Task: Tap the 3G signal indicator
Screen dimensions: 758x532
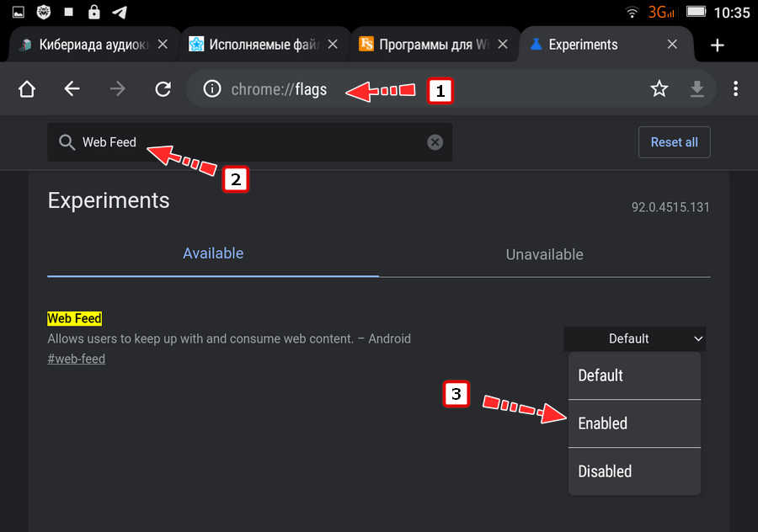Action: pos(662,12)
